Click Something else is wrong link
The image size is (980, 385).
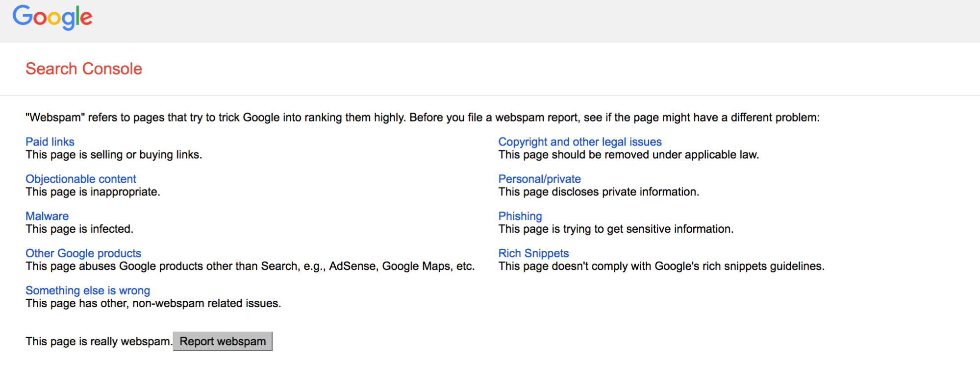point(88,291)
